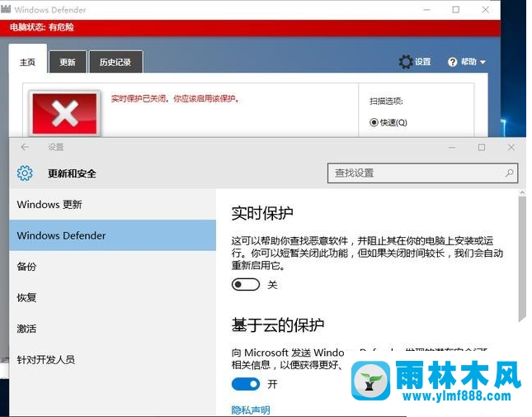
Task: Click the red X status icon
Action: (x=64, y=113)
